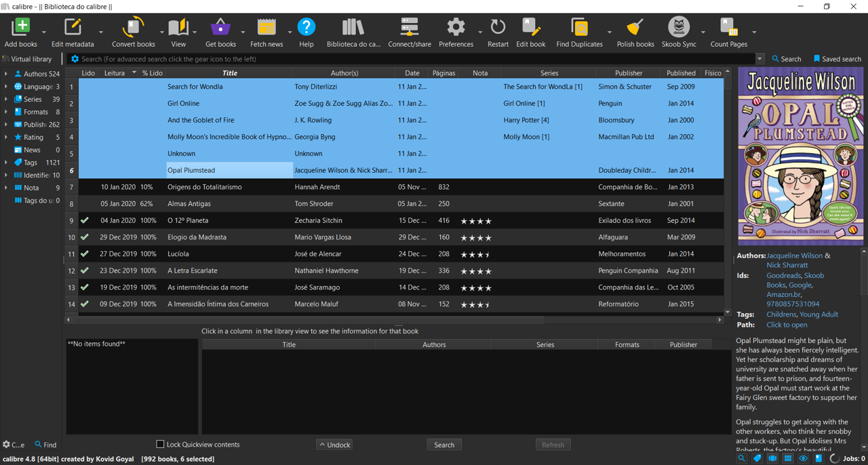
Task: Click the advanced search gear icon
Action: pyautogui.click(x=75, y=59)
